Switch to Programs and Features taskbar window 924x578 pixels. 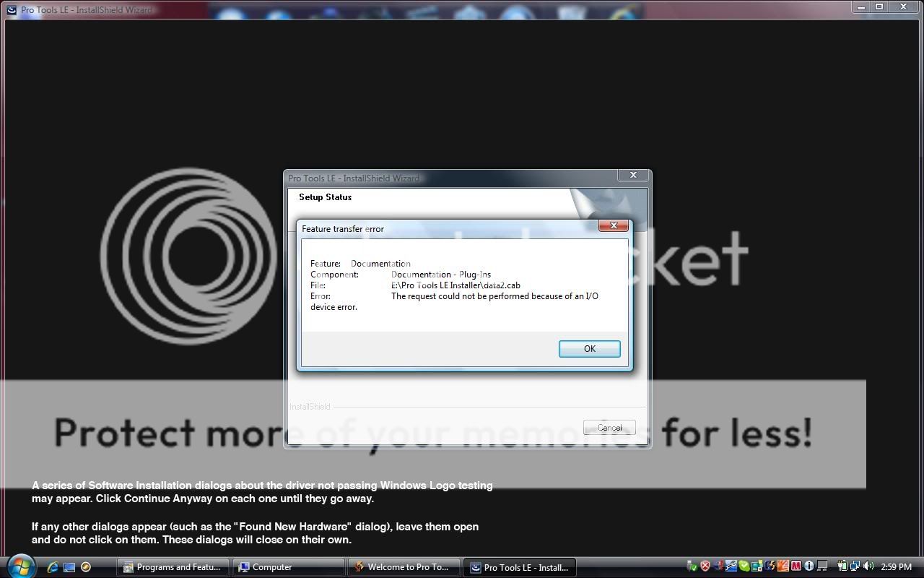(173, 567)
